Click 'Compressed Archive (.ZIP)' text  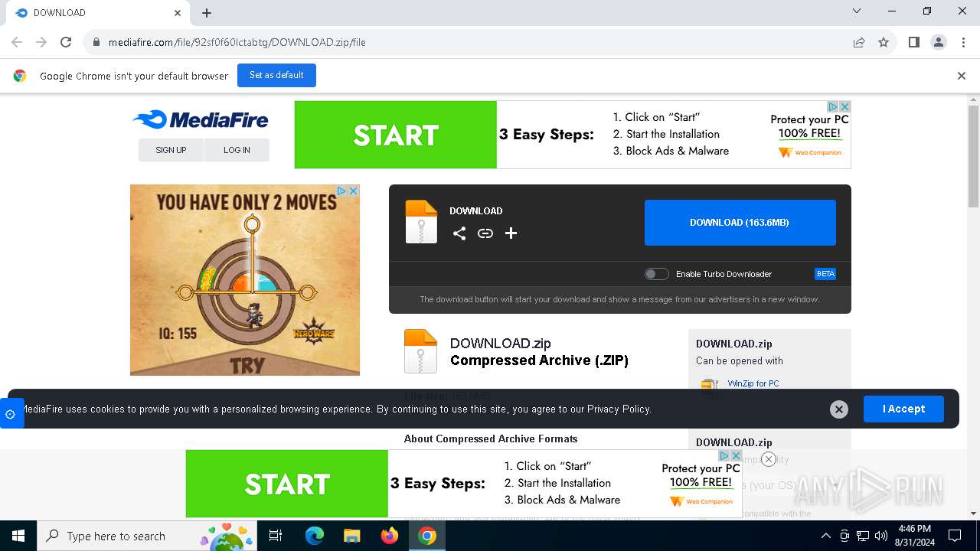pos(539,360)
